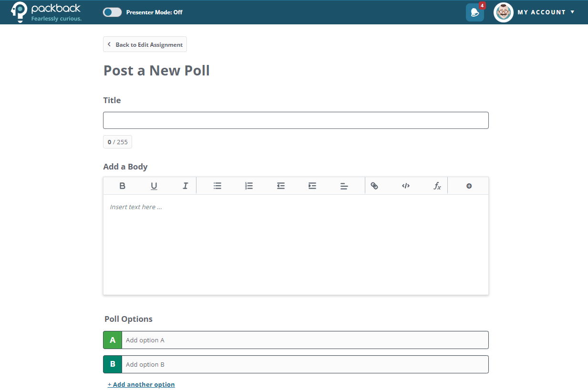Insert a math formula
The image size is (588, 392).
coord(437,186)
